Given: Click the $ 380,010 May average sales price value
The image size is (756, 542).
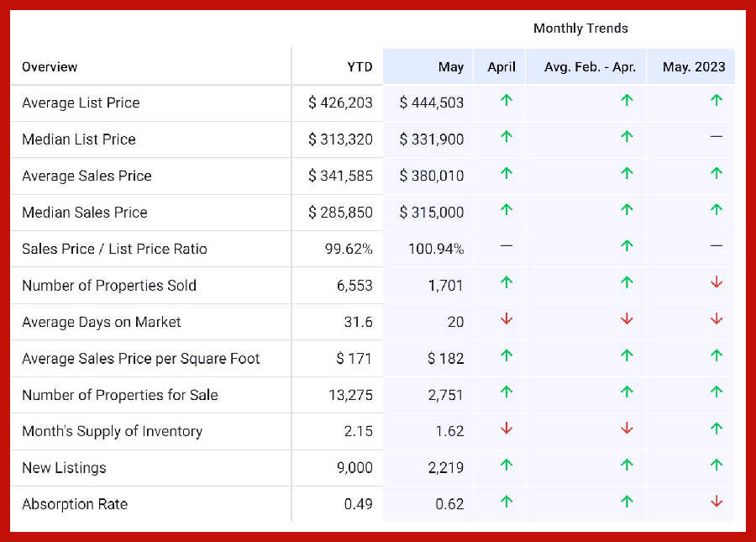Looking at the screenshot, I should click(431, 176).
